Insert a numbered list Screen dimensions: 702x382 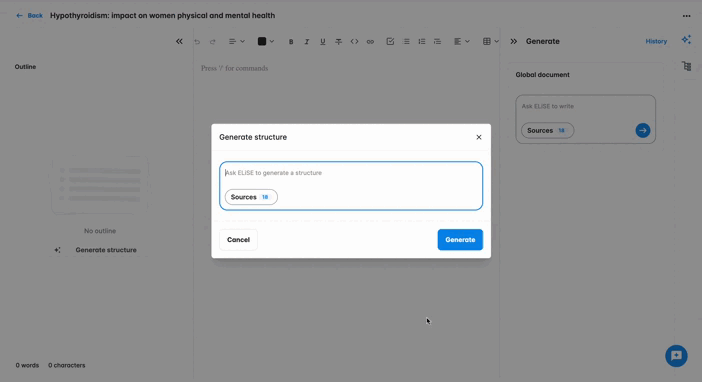click(x=422, y=42)
